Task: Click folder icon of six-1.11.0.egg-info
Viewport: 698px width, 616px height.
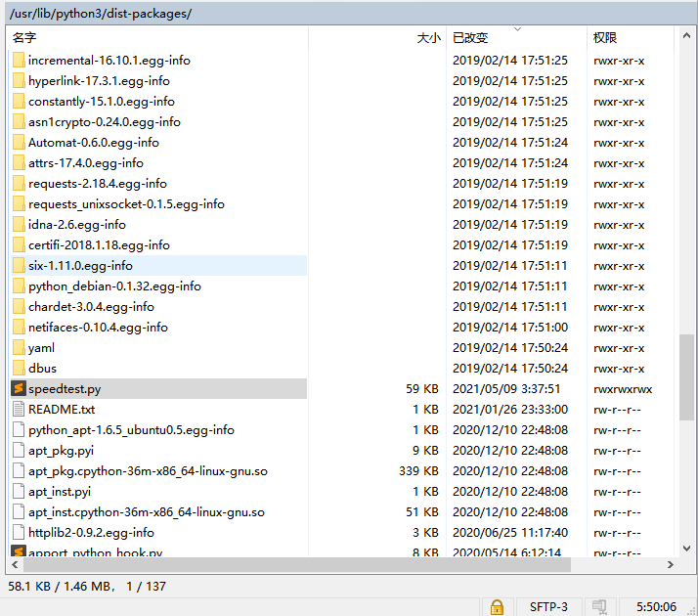Action: 19,265
